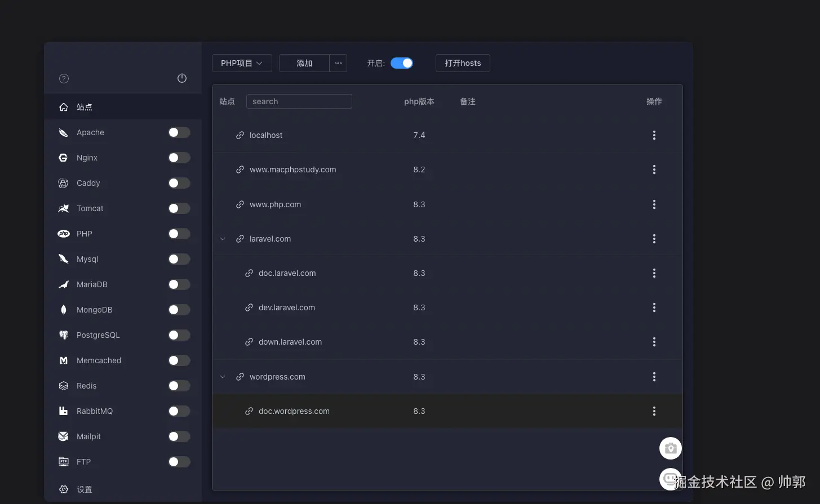Disable the 开启 switch in toolbar
This screenshot has width=820, height=504.
(x=402, y=63)
